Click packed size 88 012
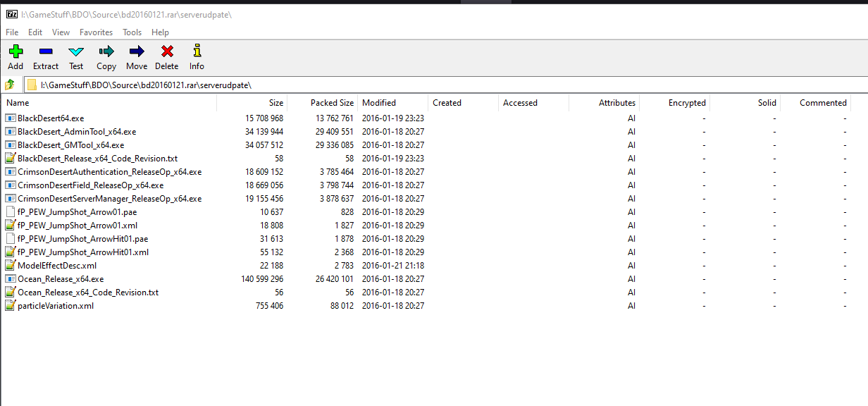The width and height of the screenshot is (868, 406). (x=342, y=306)
